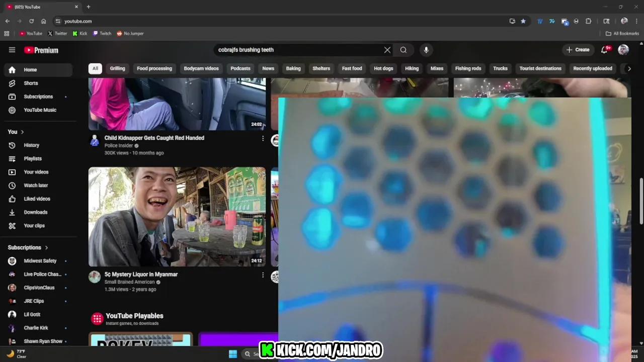The image size is (644, 362).
Task: Open the 5¢ Mystery Liquor video thumbnail
Action: click(x=177, y=217)
